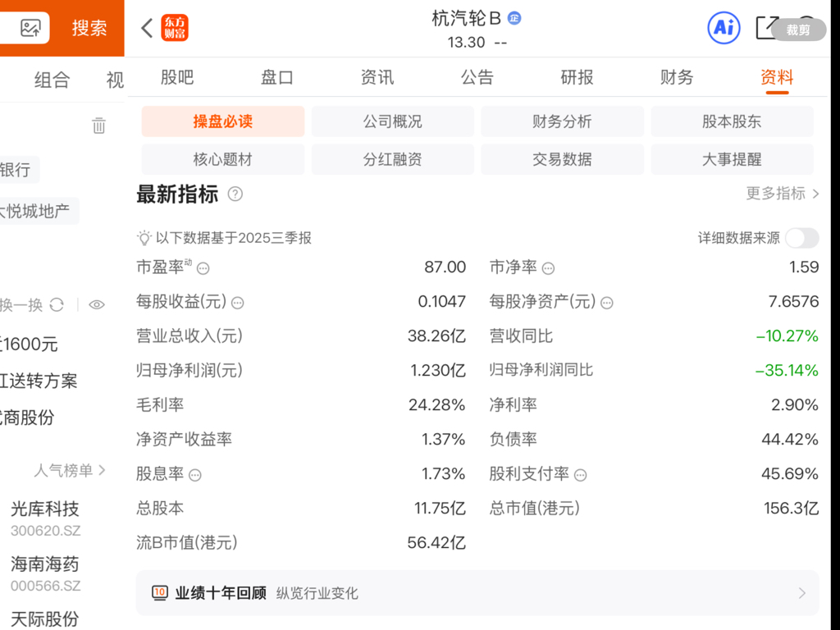
Task: Delete search history with trash icon
Action: pos(98,126)
